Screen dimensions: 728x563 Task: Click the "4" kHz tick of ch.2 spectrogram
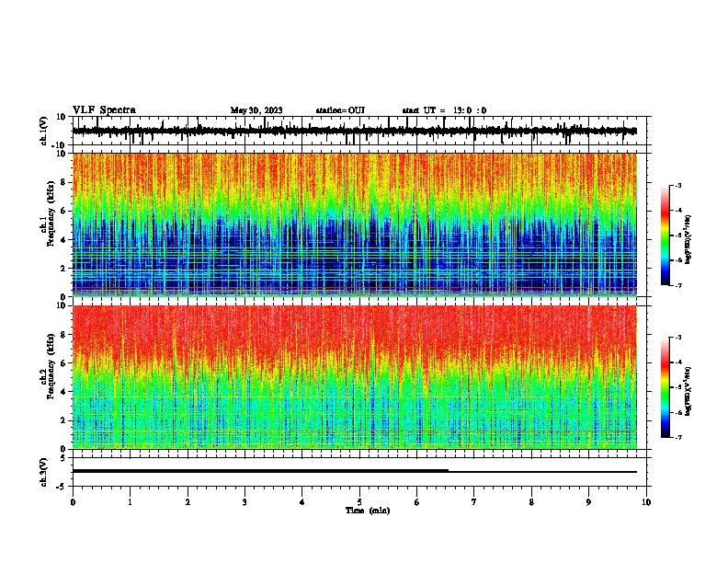click(63, 392)
